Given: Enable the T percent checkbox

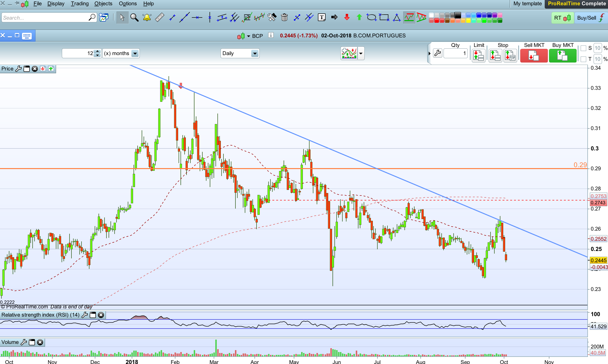Looking at the screenshot, I should coord(584,59).
